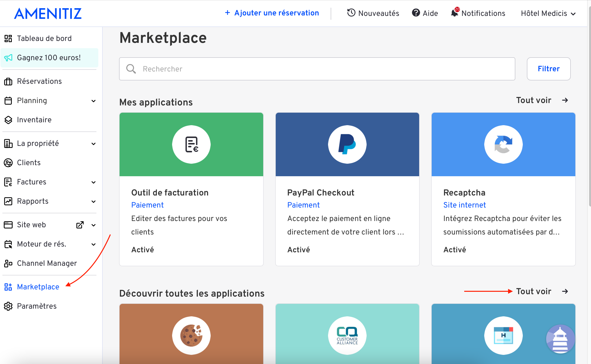Open the Hôtel Medicis account dropdown
This screenshot has width=591, height=364.
click(548, 13)
